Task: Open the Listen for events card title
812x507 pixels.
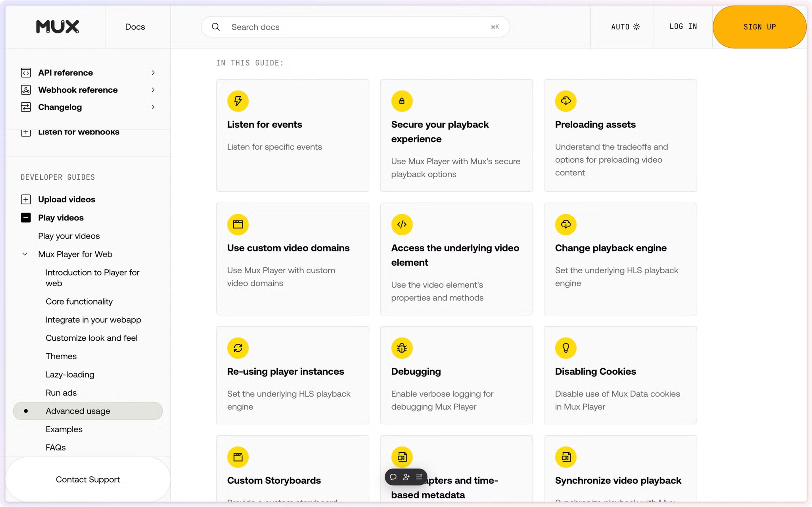Action: pos(265,124)
